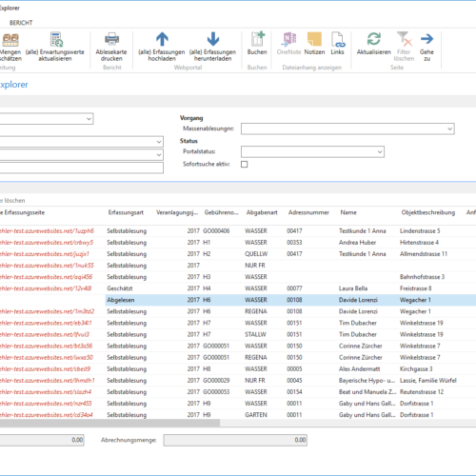
Task: Click the 00154 Adressnummer cell
Action: (294, 392)
